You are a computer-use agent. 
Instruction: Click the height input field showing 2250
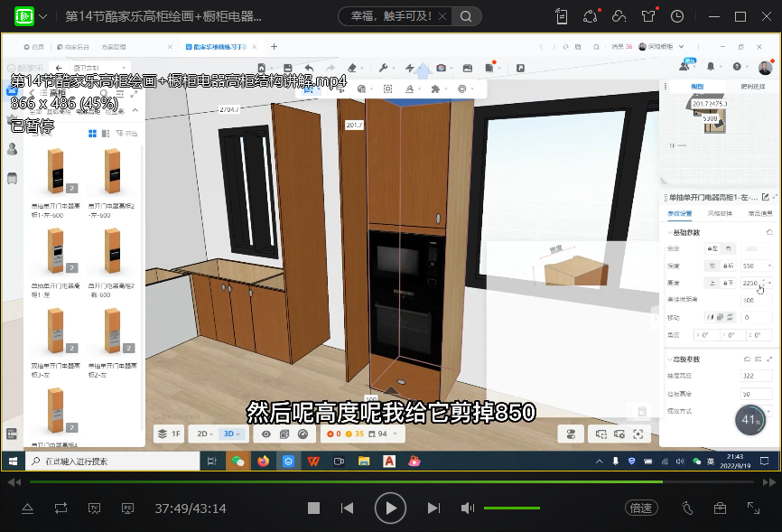(750, 283)
